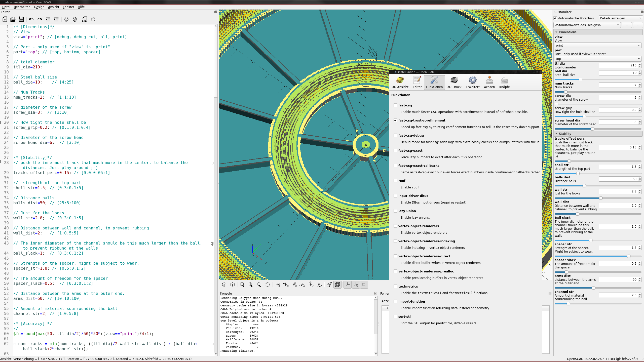Start a render with the Render icon
The image size is (644, 362).
pyautogui.click(x=75, y=19)
